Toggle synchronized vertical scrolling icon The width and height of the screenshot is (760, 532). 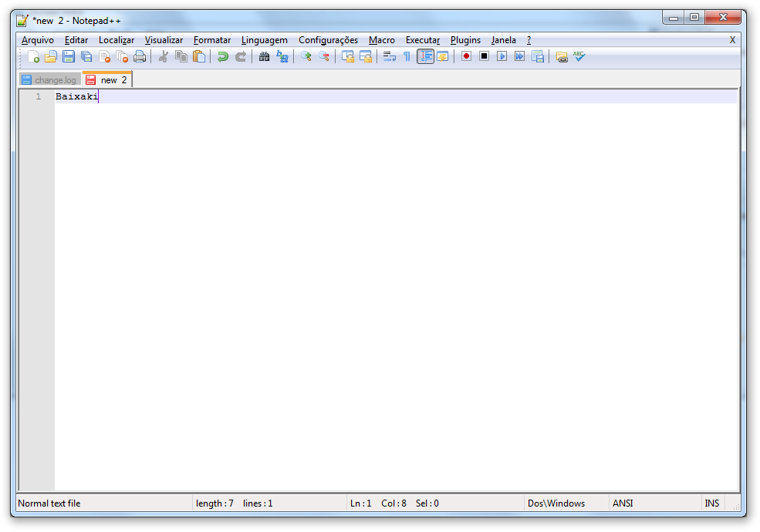coord(347,57)
